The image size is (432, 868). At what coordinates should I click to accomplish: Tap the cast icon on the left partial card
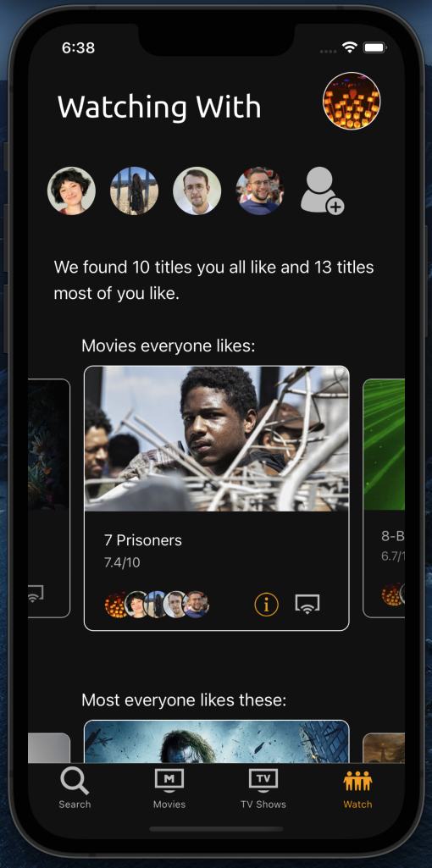(x=36, y=594)
